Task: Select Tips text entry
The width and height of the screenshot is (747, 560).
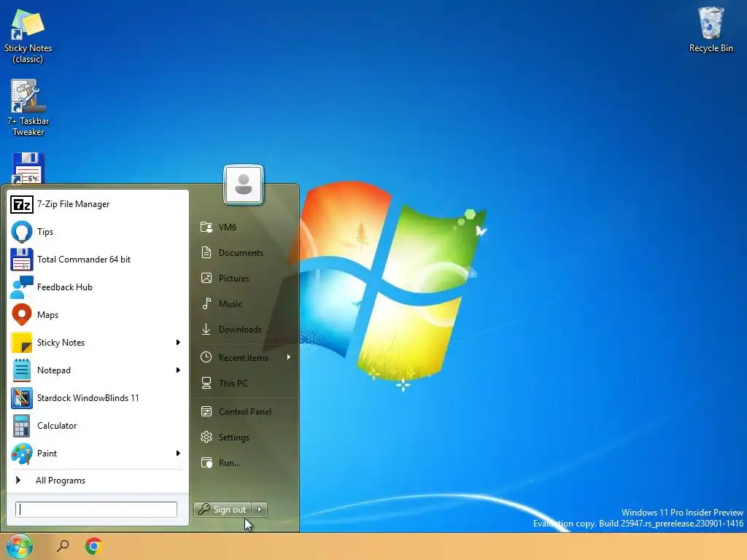Action: point(45,232)
